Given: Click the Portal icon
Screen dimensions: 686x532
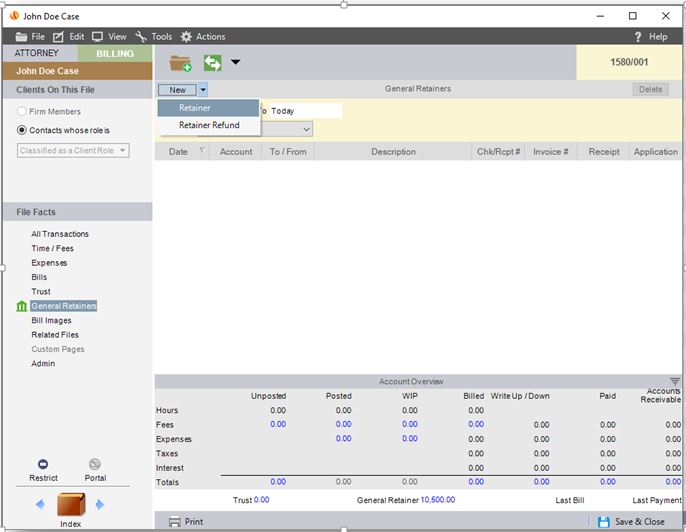Looking at the screenshot, I should point(94,464).
